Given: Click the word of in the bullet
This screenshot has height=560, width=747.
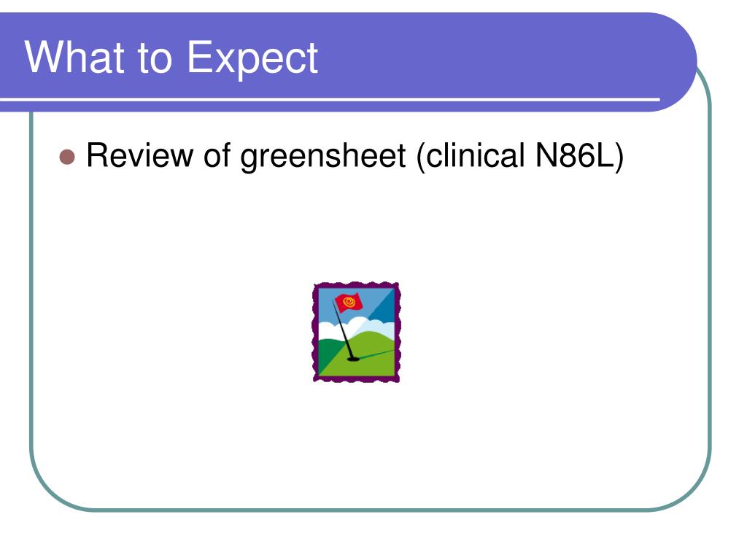Looking at the screenshot, I should coord(217,155).
